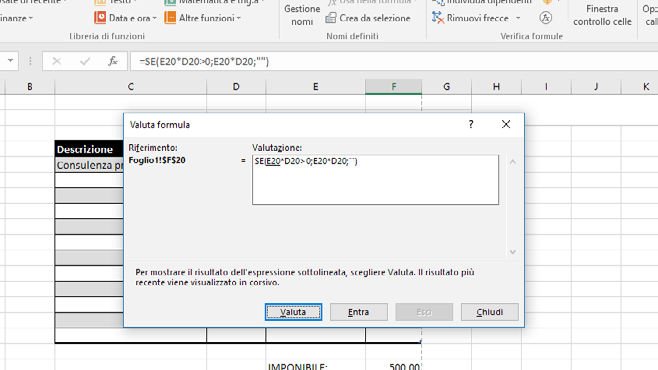658x370 pixels.
Task: Click inside the Valutazione formula box
Action: click(375, 180)
